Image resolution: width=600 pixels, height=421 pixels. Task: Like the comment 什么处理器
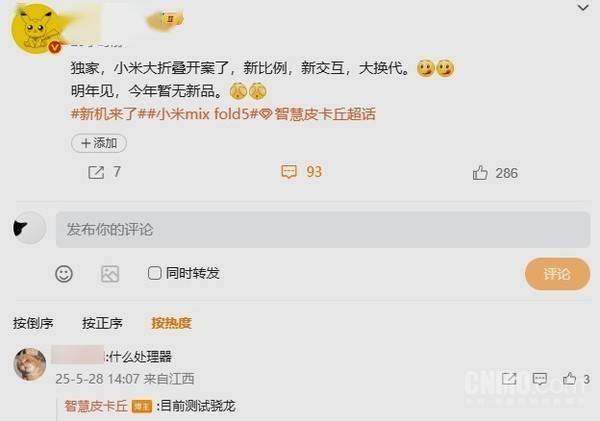(x=569, y=379)
